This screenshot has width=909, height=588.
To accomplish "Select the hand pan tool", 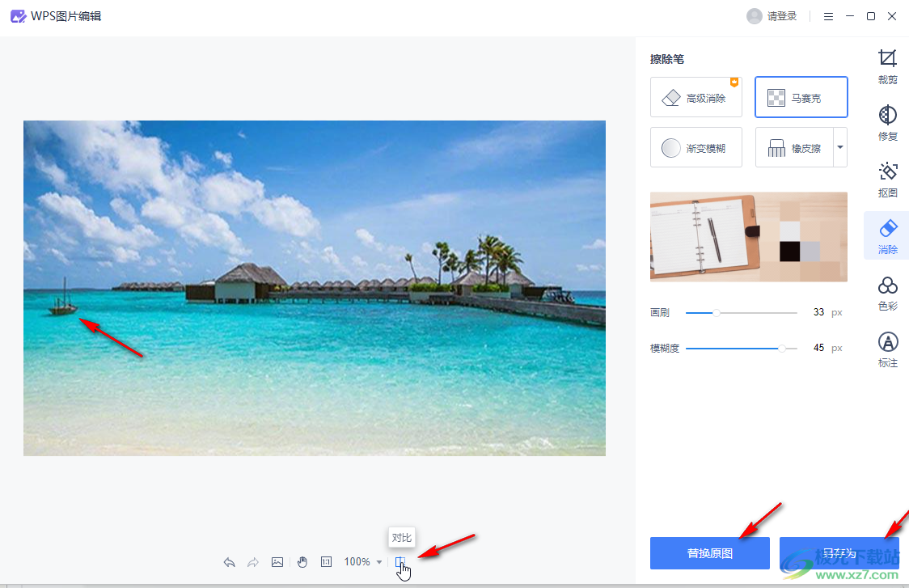I will (x=302, y=562).
